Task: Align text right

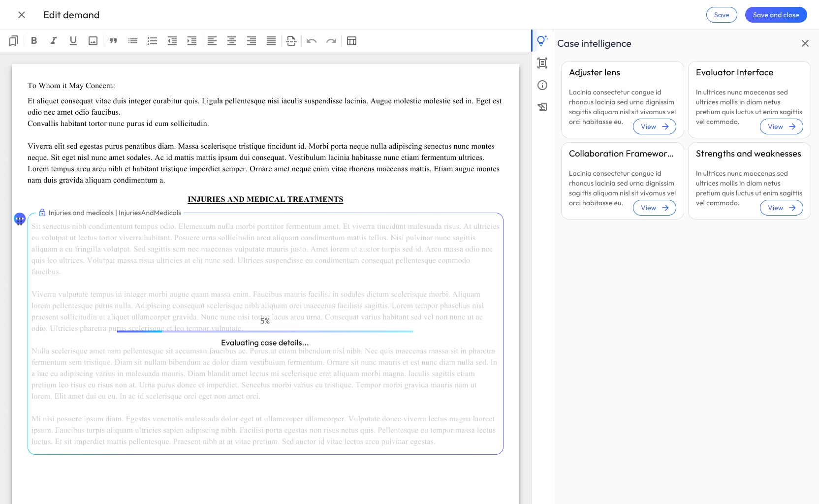Action: pos(252,41)
